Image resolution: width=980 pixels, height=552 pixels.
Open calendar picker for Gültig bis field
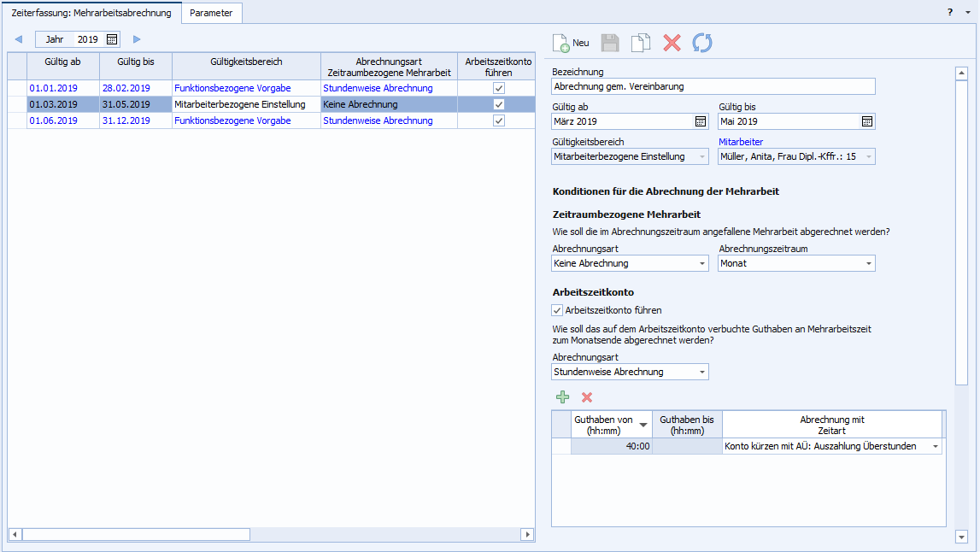tap(867, 121)
